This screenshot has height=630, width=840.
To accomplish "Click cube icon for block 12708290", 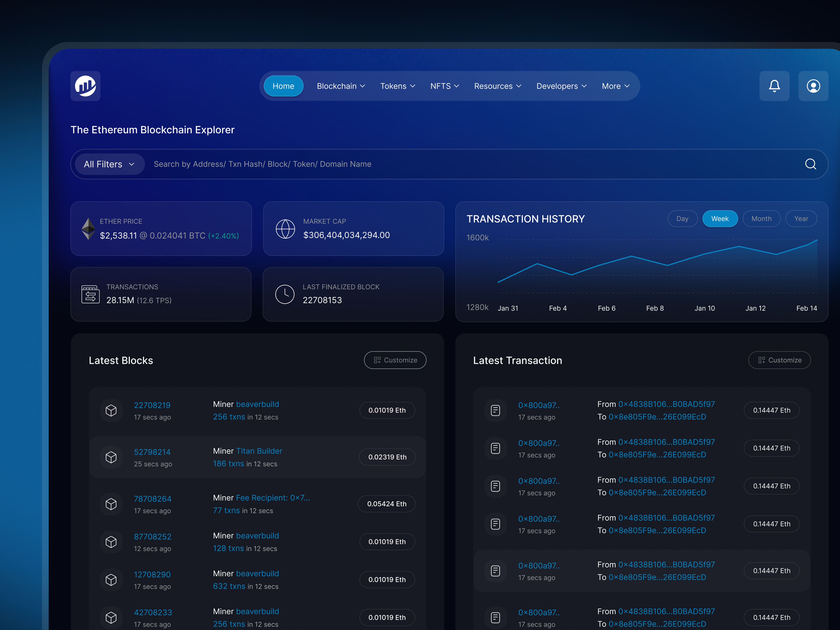I will (111, 580).
